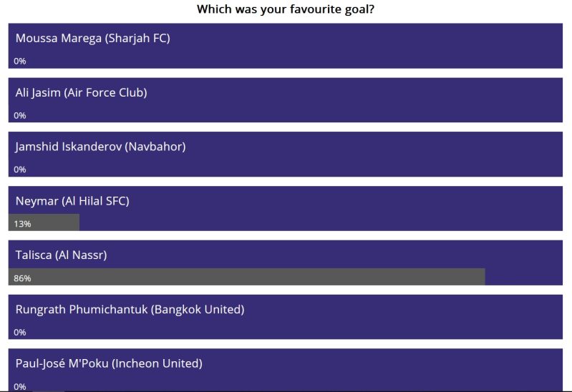Image resolution: width=572 pixels, height=392 pixels.
Task: Click unfilled purple area right of 13% bar
Action: 321,222
